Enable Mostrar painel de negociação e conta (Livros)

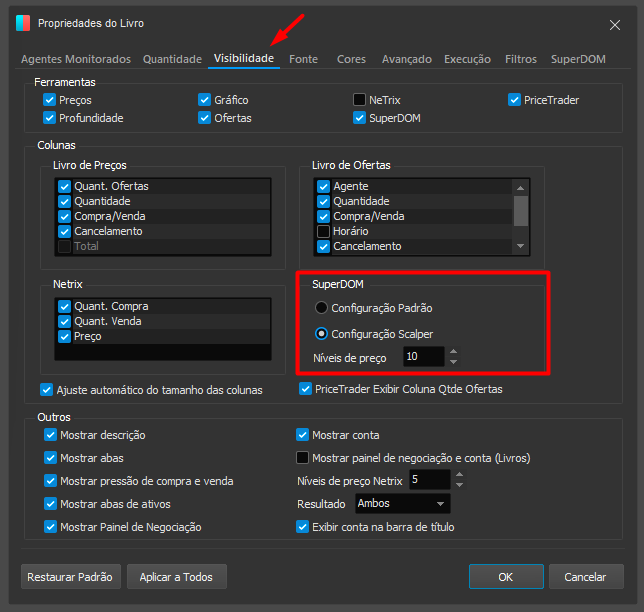pos(302,458)
